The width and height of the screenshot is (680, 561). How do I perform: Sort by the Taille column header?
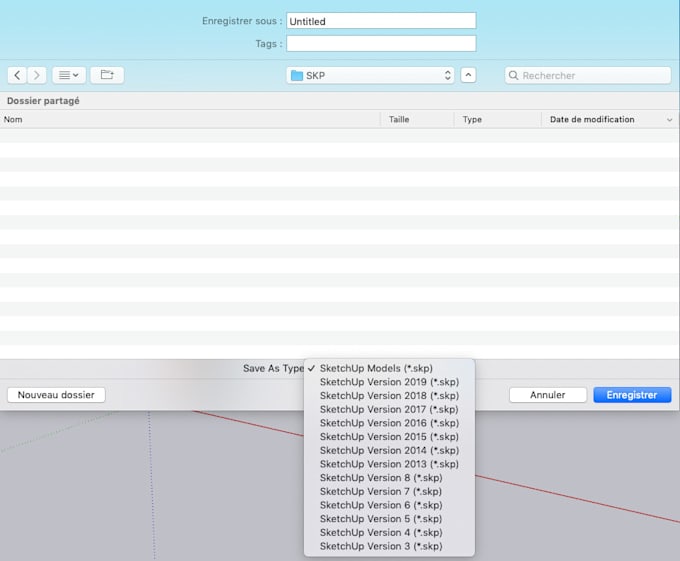[x=417, y=119]
